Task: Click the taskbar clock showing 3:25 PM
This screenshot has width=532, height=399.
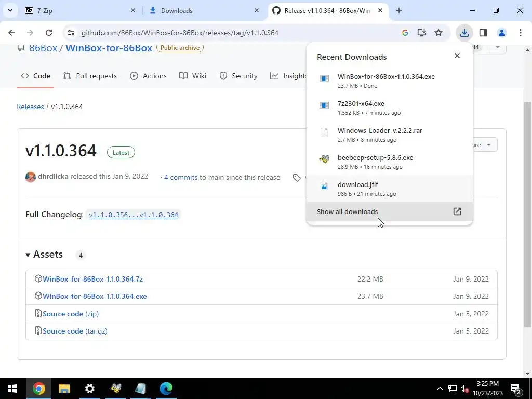Action: point(487,389)
